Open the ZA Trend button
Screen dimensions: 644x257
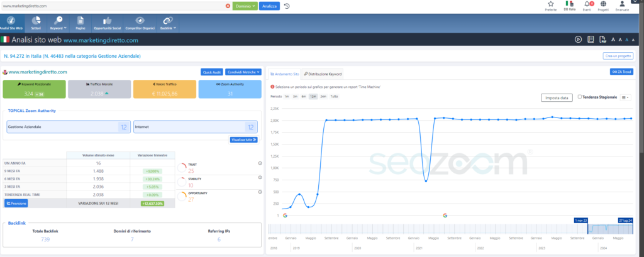pos(621,72)
